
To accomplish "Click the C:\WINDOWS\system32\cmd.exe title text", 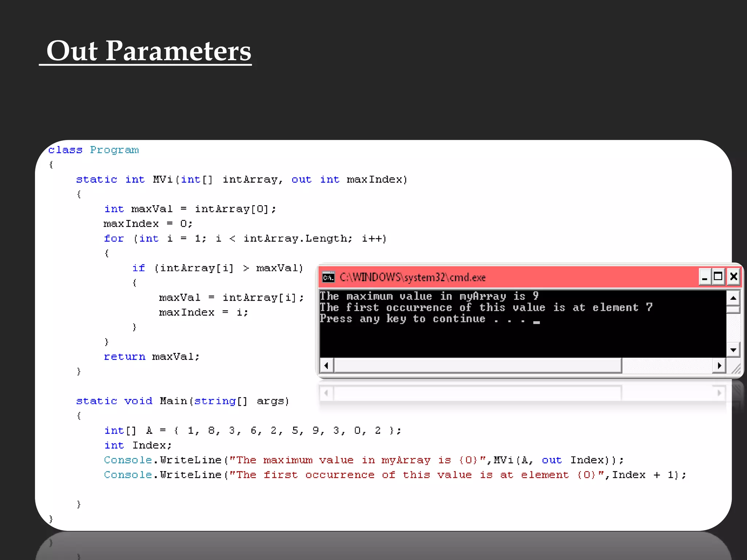I will (413, 277).
